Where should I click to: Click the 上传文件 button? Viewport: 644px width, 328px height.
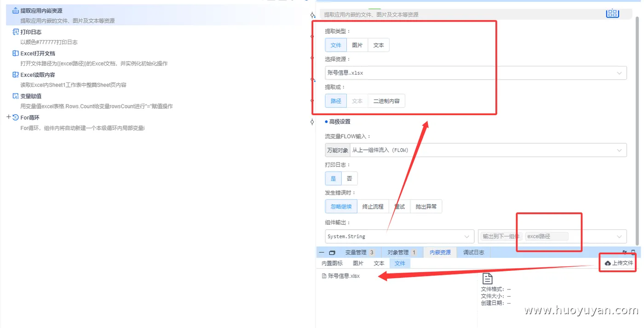click(619, 263)
